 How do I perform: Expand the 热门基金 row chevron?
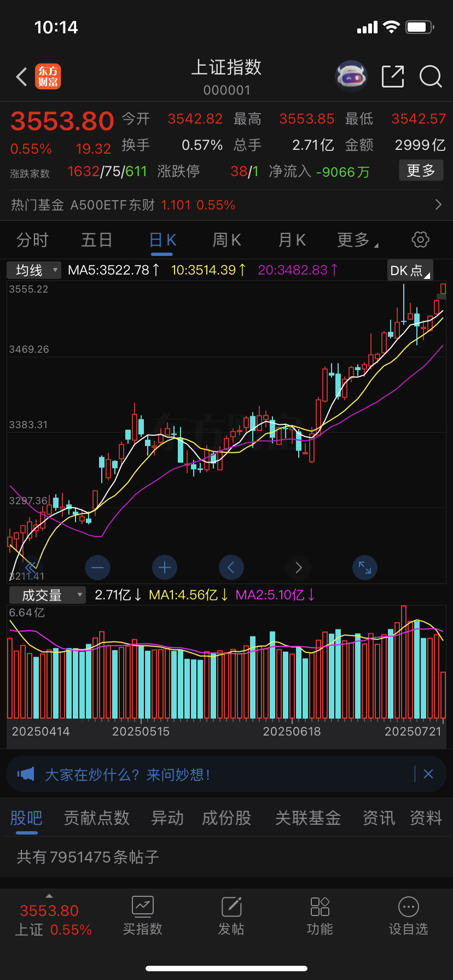pos(438,205)
